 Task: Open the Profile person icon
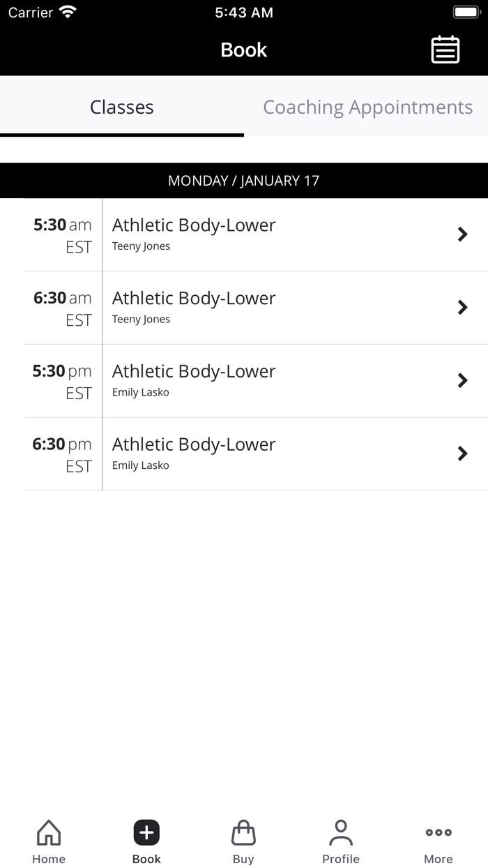[x=341, y=832]
